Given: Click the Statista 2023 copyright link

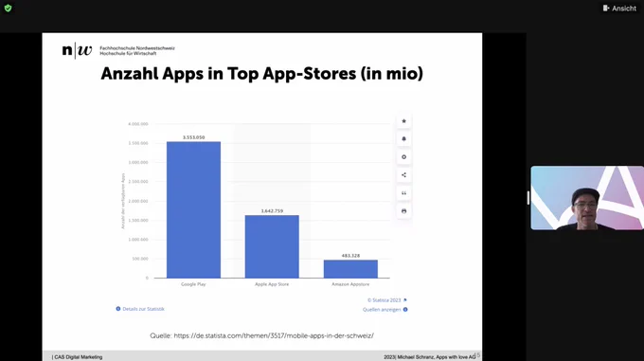Looking at the screenshot, I should click(384, 300).
